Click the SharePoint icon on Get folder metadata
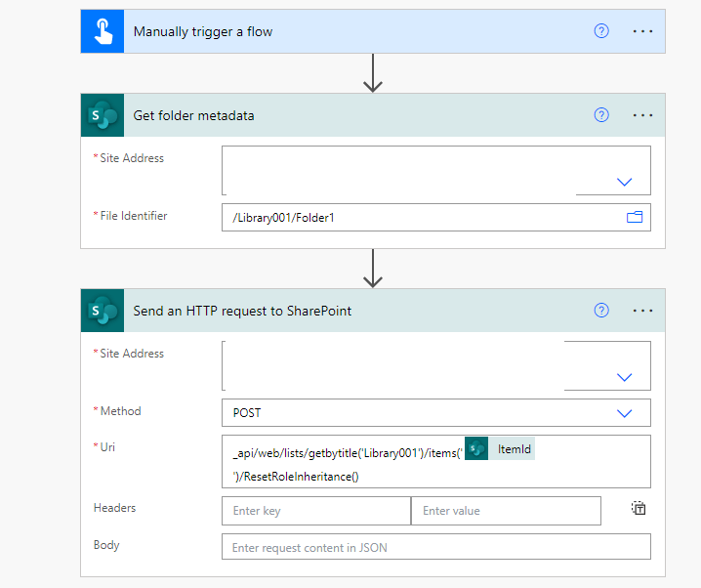701x588 pixels. [103, 115]
